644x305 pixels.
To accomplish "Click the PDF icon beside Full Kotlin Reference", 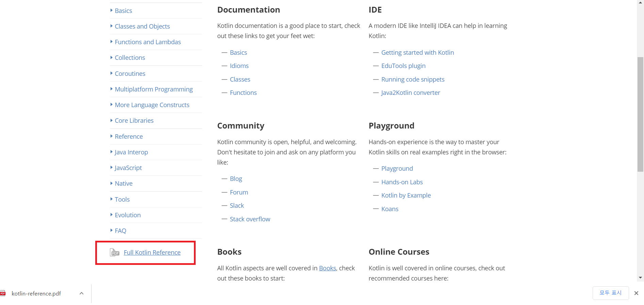I will pyautogui.click(x=114, y=252).
